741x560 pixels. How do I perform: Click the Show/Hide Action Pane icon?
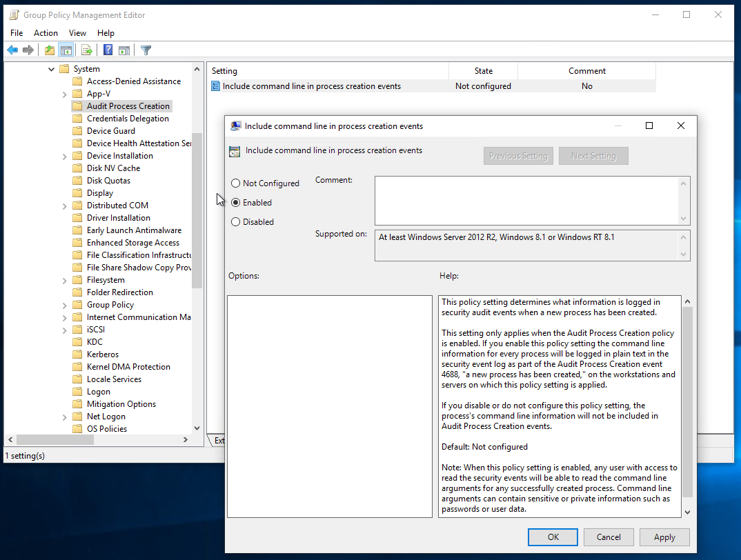point(124,50)
